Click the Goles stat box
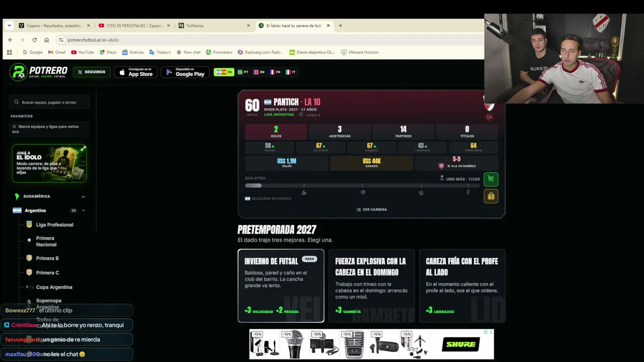Viewport: 644px width, 362px height. (x=276, y=132)
